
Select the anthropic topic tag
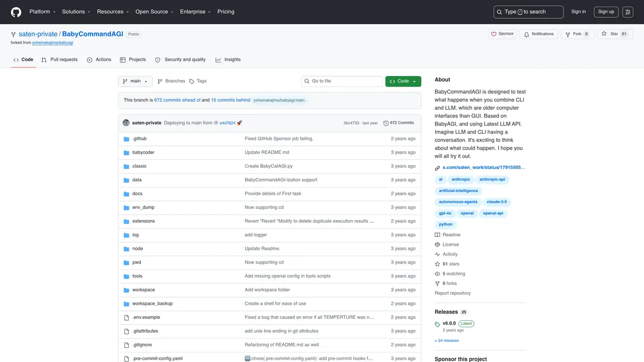[x=461, y=179]
